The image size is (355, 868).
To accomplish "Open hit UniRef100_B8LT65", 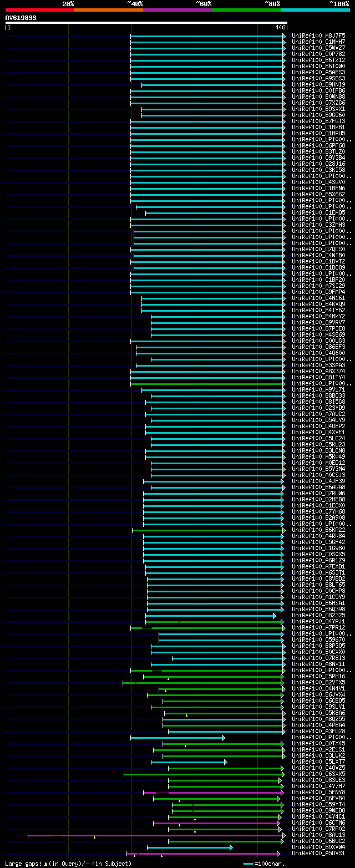I will point(318,585).
